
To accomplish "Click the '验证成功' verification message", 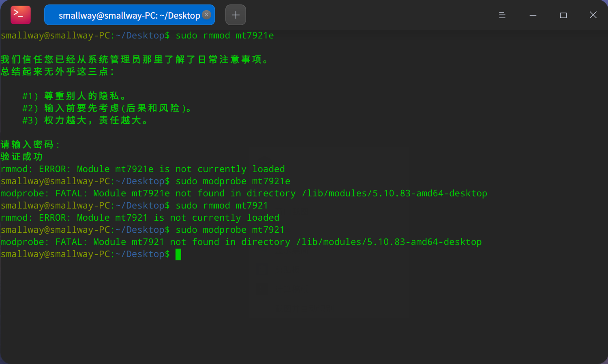I will (x=22, y=157).
